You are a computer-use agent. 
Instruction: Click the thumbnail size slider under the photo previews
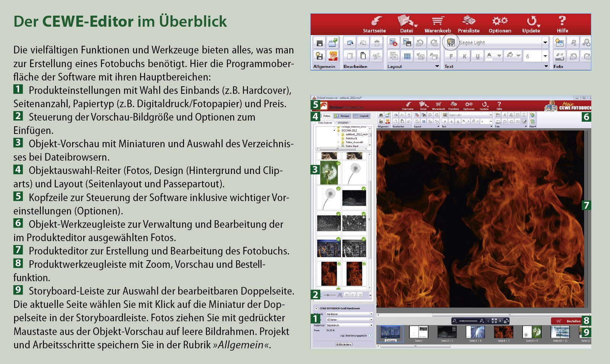click(329, 295)
